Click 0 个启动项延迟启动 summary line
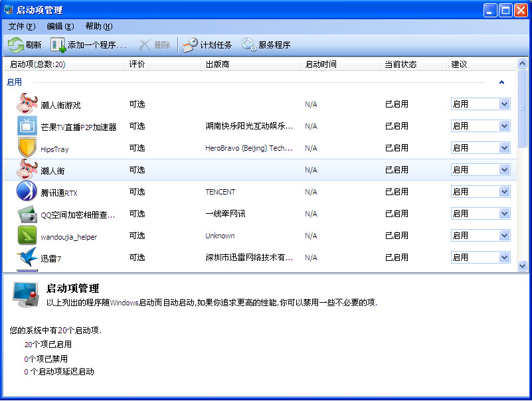Screen dimensions: 532x401 point(59,372)
